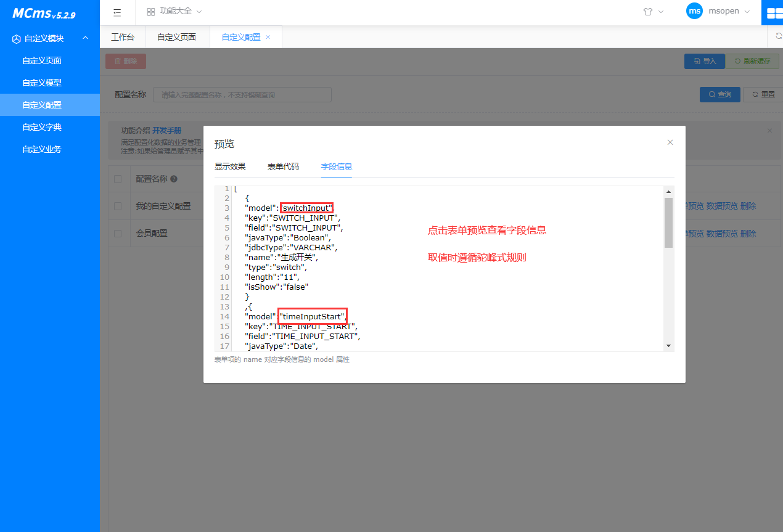Switch to the 表单代码 tab
This screenshot has width=783, height=532.
point(283,166)
